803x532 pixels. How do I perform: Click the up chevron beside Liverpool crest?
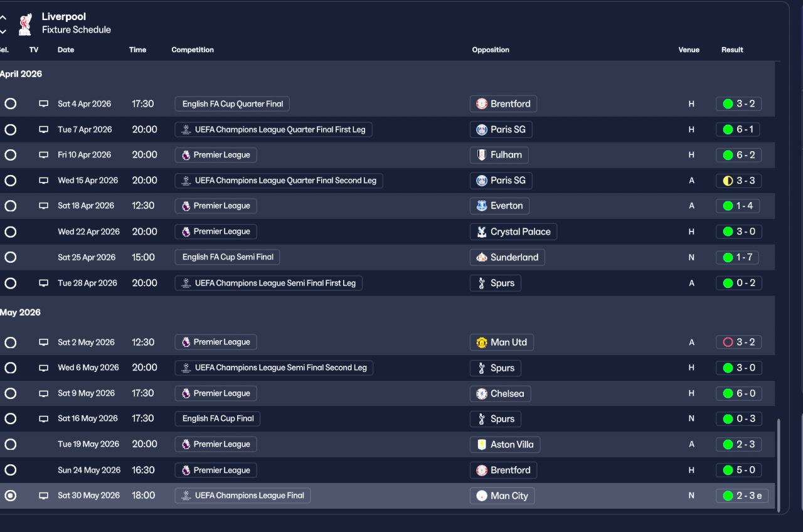tap(3, 18)
